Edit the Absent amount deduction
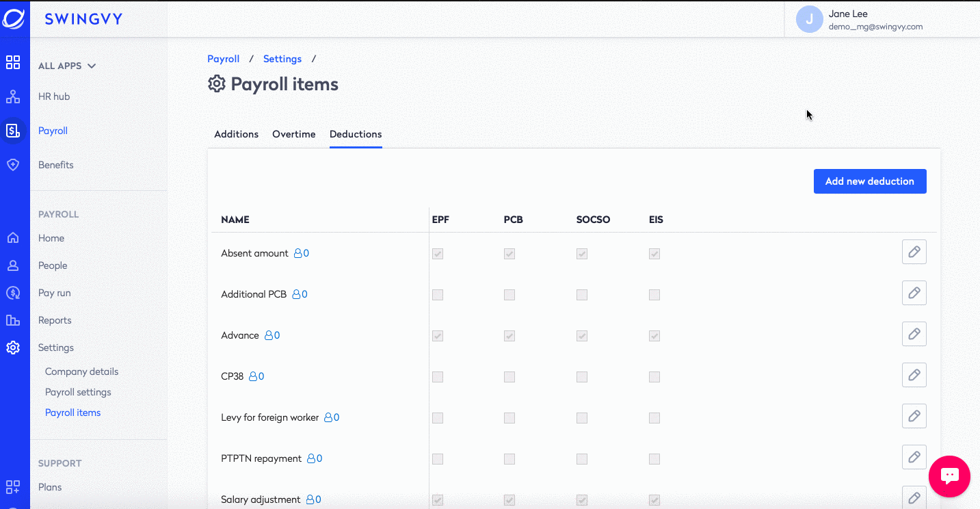 pos(914,252)
